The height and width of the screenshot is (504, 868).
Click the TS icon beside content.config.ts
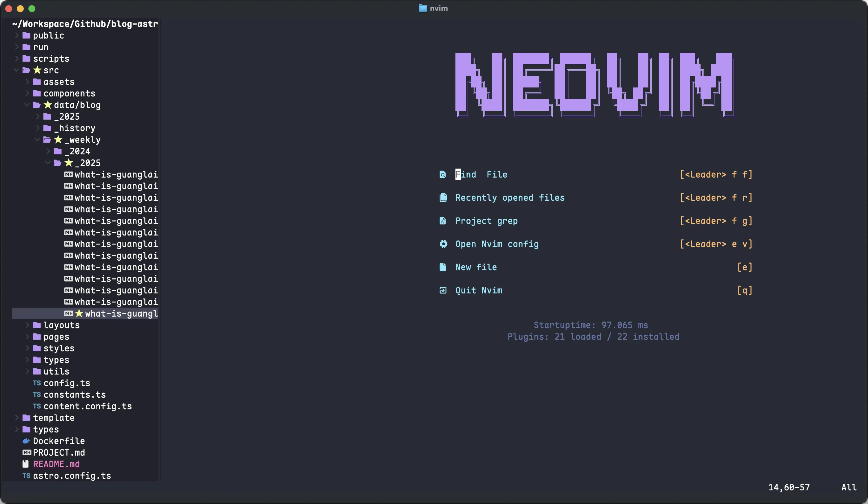click(x=37, y=406)
